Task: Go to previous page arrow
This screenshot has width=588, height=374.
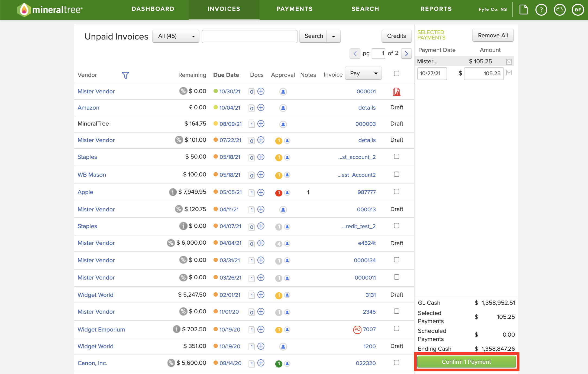Action: coord(355,54)
